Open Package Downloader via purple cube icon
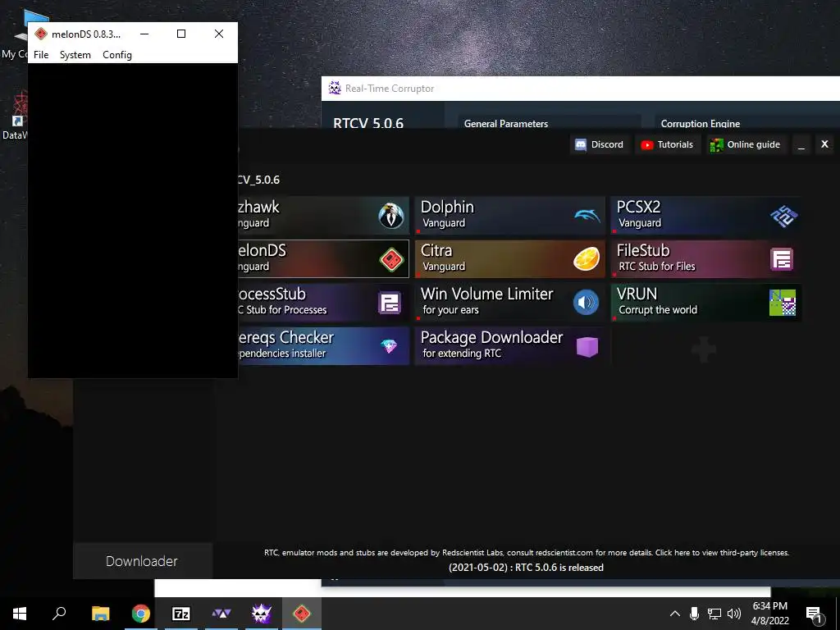This screenshot has height=630, width=840. coord(587,347)
